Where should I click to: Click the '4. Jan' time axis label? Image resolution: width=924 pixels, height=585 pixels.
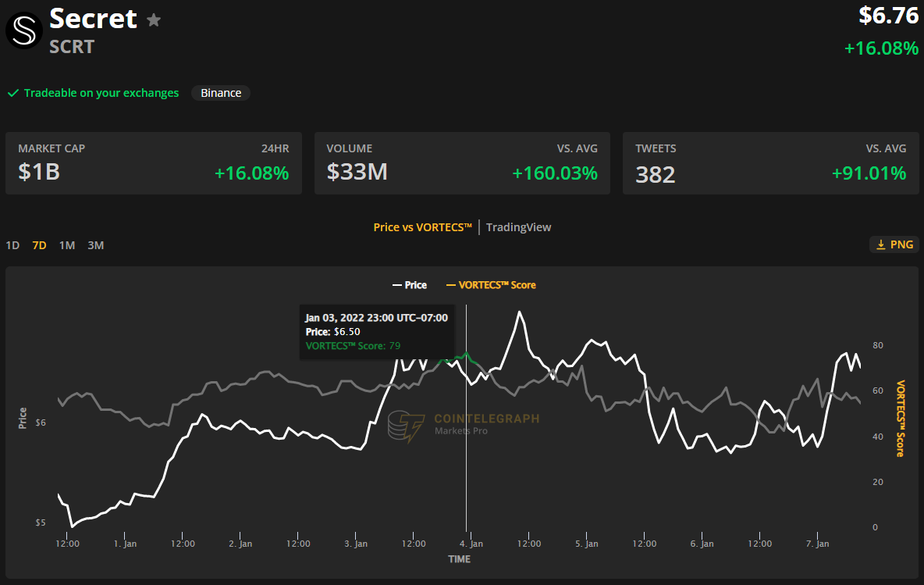coord(471,544)
